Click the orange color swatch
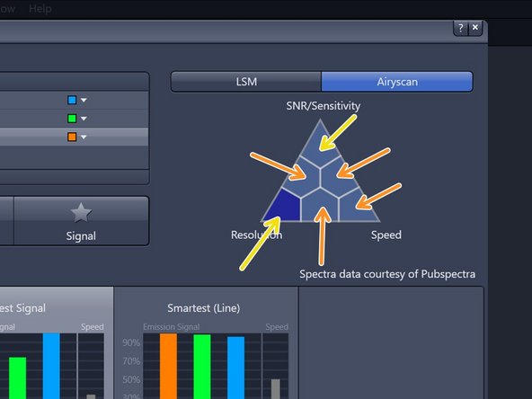The width and height of the screenshot is (532, 399). point(72,137)
